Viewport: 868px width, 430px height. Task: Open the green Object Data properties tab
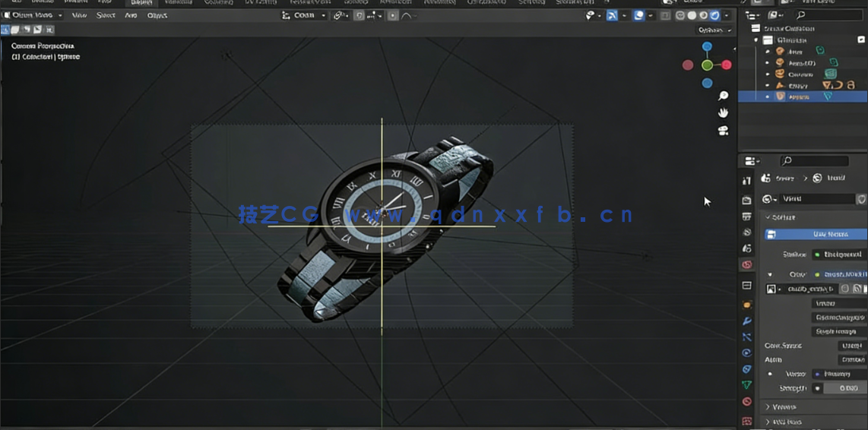pyautogui.click(x=746, y=385)
